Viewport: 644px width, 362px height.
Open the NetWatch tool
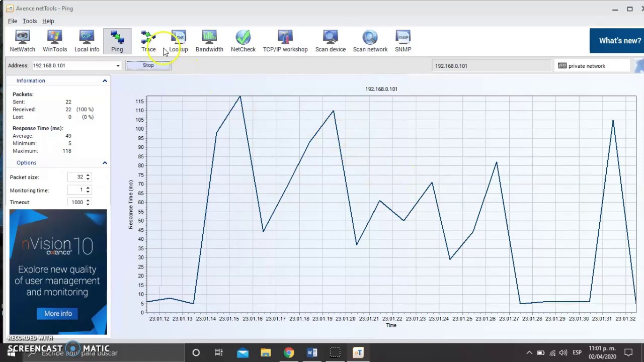pos(22,41)
